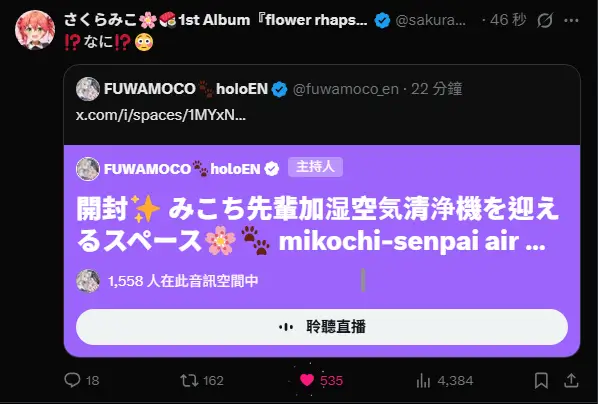Click the Space title text mikochi-senpai air

412,241
